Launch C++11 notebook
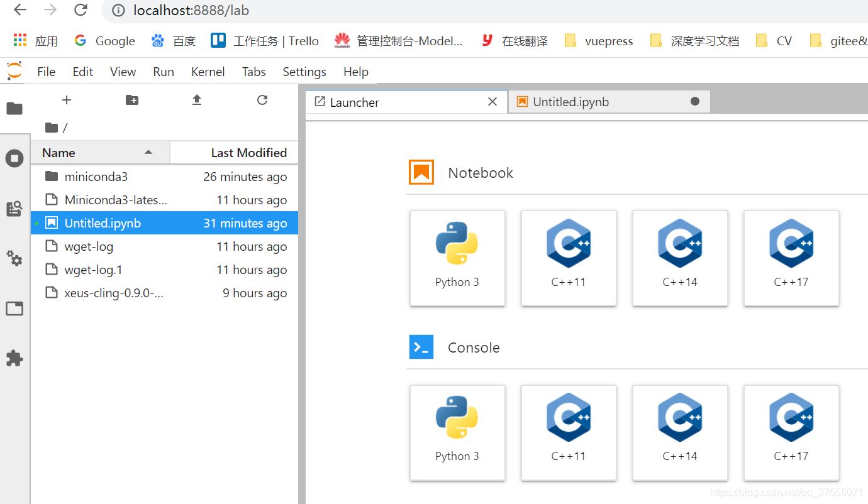This screenshot has height=504, width=868. point(569,258)
